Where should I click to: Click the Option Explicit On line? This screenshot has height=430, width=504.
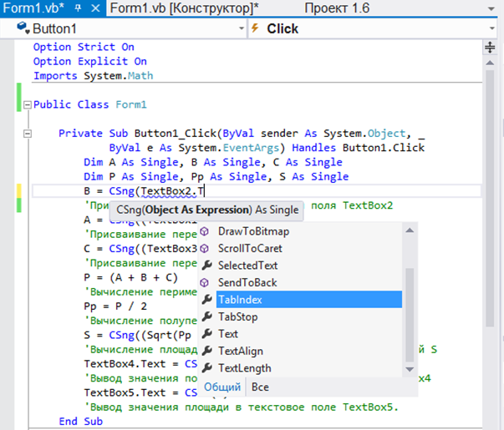90,61
